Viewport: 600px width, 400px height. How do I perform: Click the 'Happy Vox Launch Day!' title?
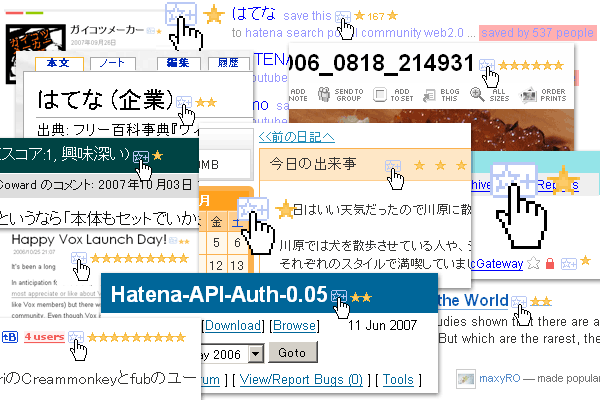89,240
